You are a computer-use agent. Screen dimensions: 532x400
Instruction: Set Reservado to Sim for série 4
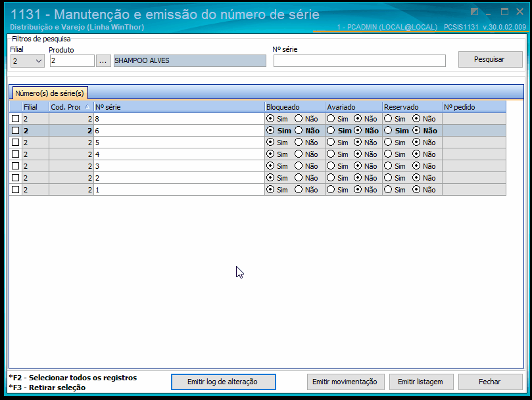click(388, 154)
